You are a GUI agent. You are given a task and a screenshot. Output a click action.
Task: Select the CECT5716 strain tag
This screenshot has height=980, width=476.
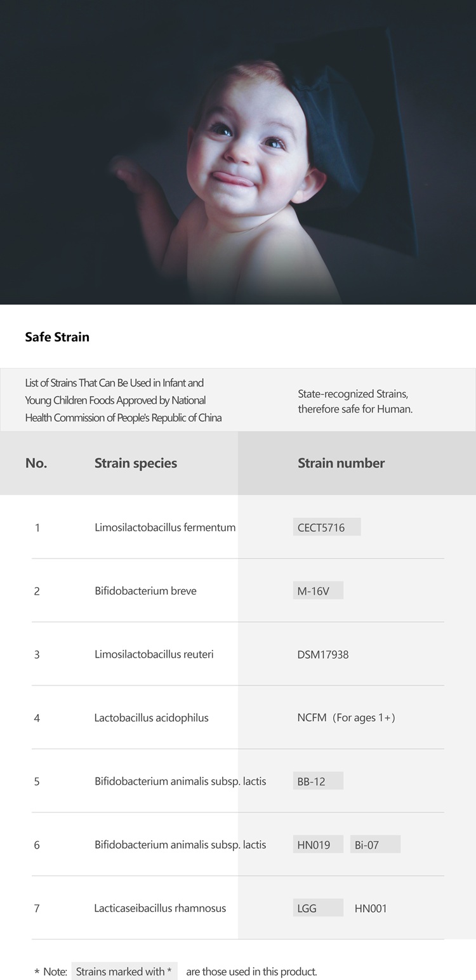326,527
